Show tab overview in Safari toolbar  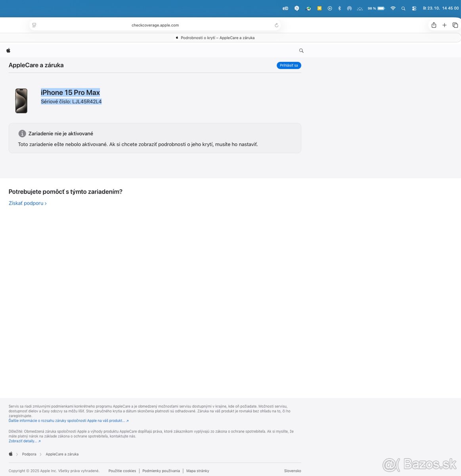pyautogui.click(x=455, y=25)
